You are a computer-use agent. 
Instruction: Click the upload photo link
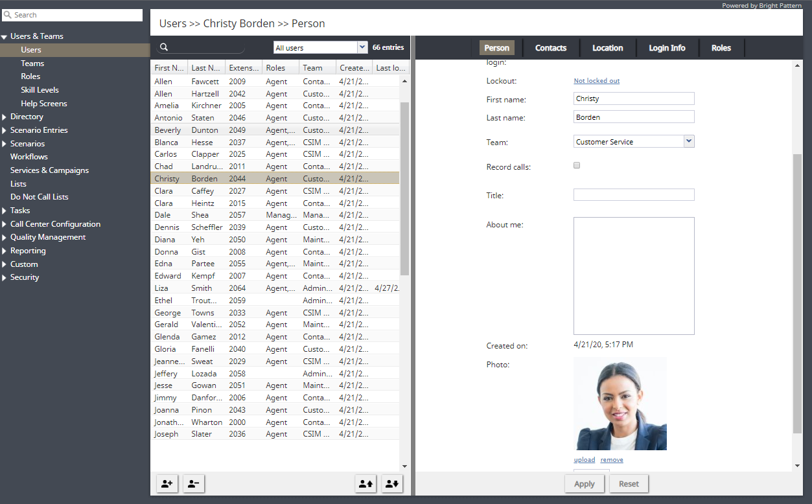(x=584, y=460)
